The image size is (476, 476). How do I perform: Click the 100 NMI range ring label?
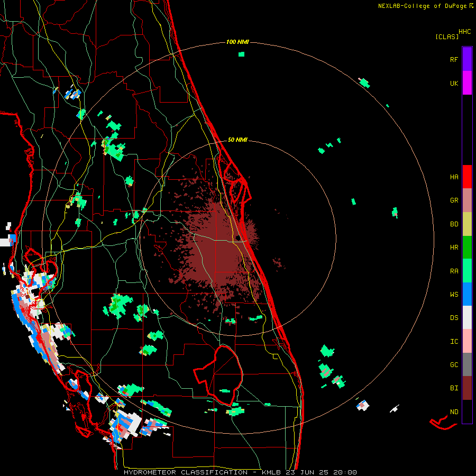coord(237,42)
